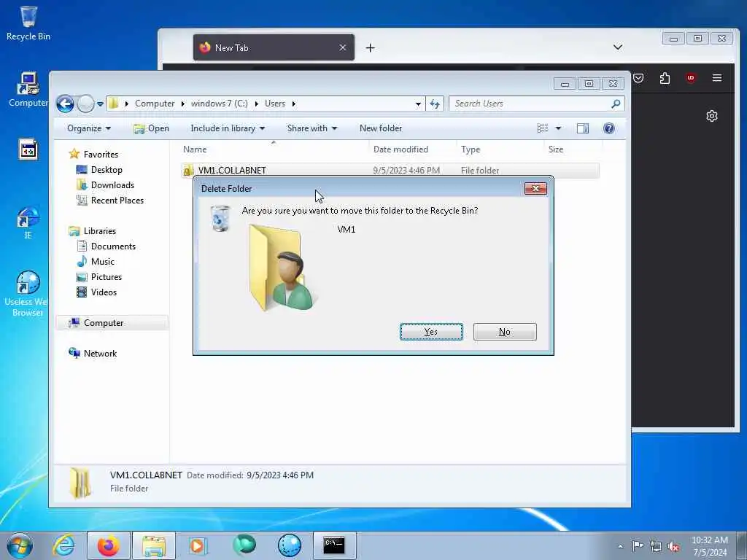Image resolution: width=747 pixels, height=560 pixels.
Task: Select Useless Web Browser desktop shortcut
Action: point(27,294)
